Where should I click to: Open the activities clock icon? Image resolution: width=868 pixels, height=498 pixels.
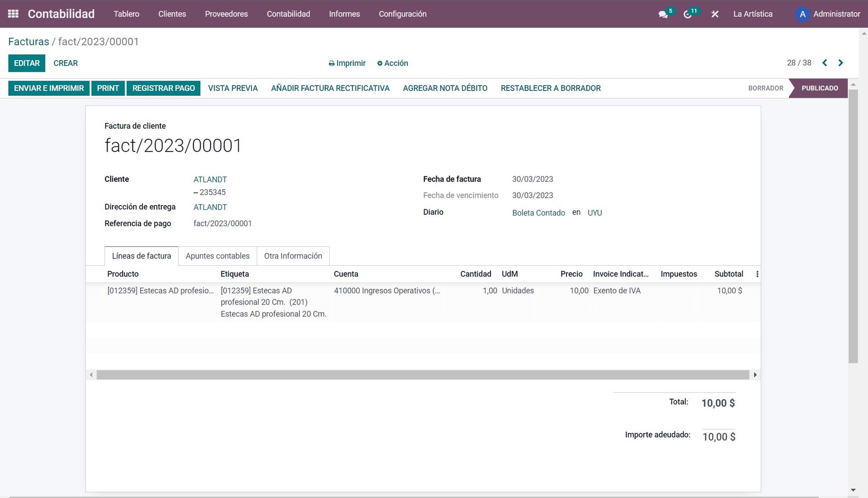click(x=688, y=14)
